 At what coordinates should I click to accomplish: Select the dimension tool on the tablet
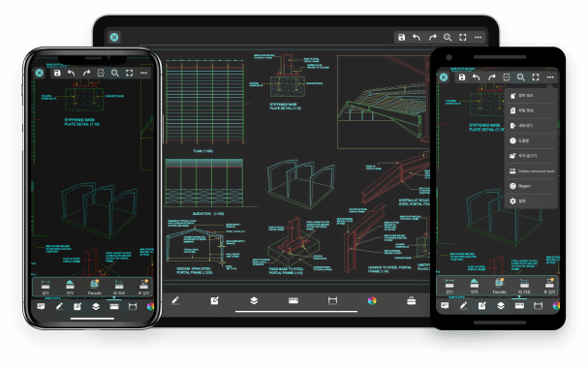point(332,300)
